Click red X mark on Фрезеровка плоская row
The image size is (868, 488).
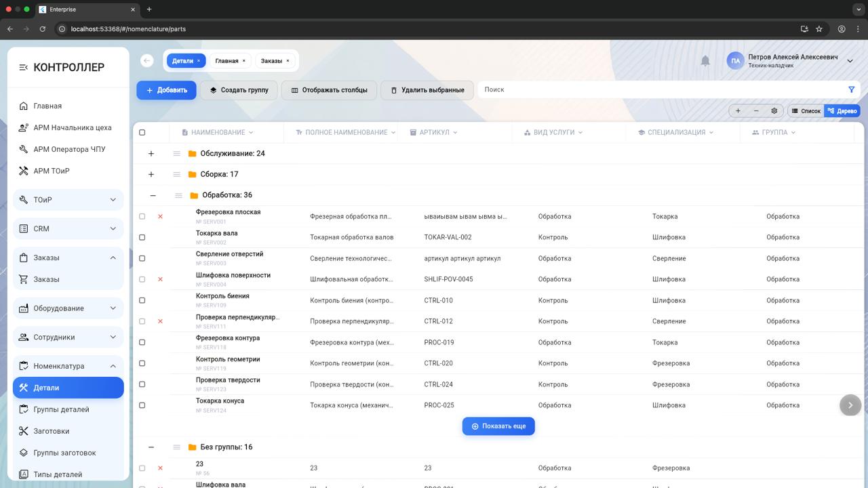[x=160, y=216]
